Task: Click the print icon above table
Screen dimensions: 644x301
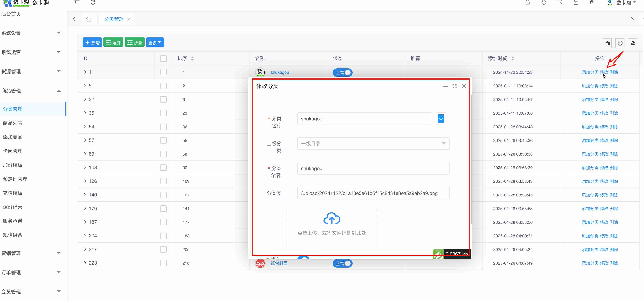Action: pyautogui.click(x=620, y=43)
